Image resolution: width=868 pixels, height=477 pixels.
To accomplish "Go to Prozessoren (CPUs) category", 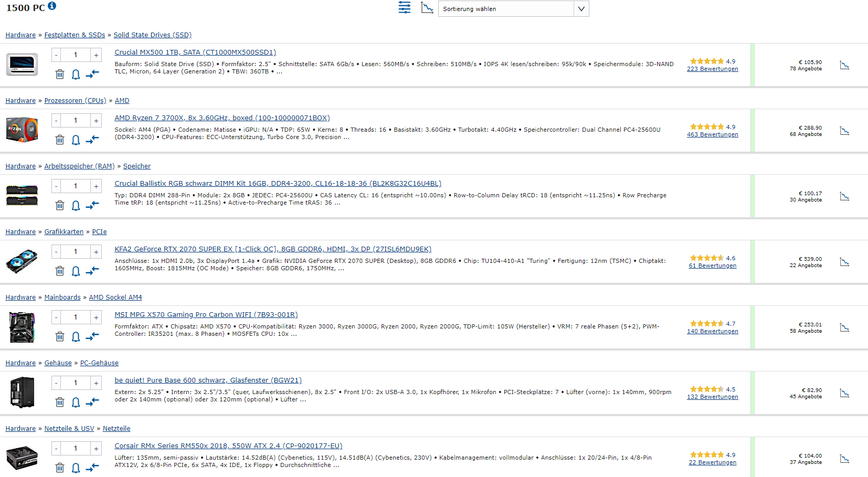I will point(75,100).
